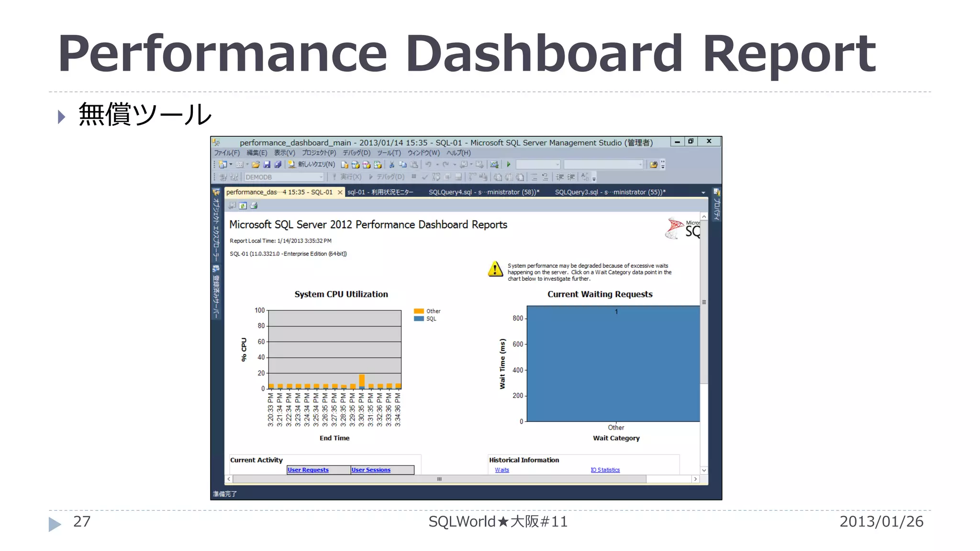
Task: Expand top toolbar overflow options arrow
Action: coord(663,165)
